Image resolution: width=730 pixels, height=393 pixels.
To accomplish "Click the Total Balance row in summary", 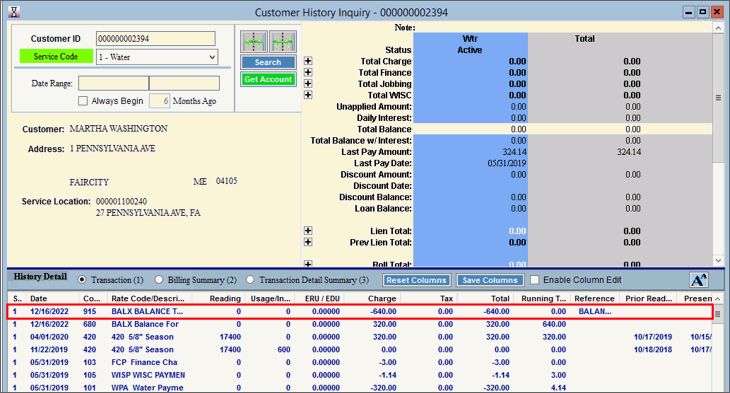I will click(507, 129).
